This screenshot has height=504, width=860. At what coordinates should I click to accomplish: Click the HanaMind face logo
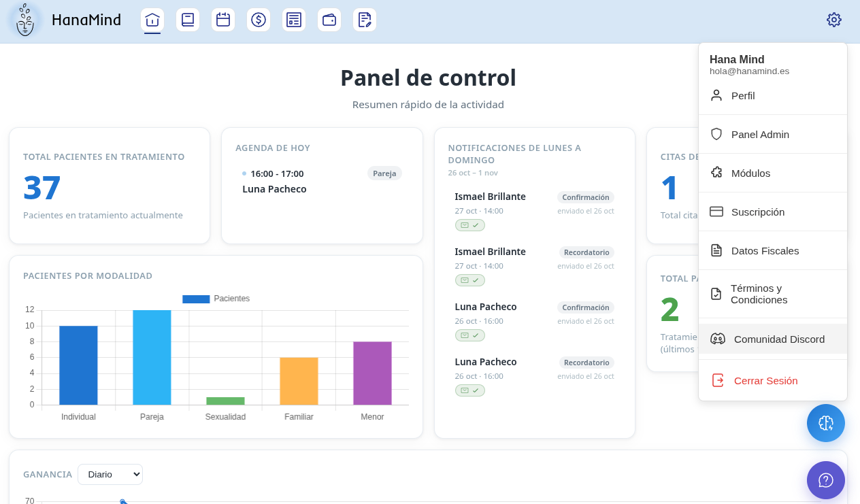click(25, 20)
